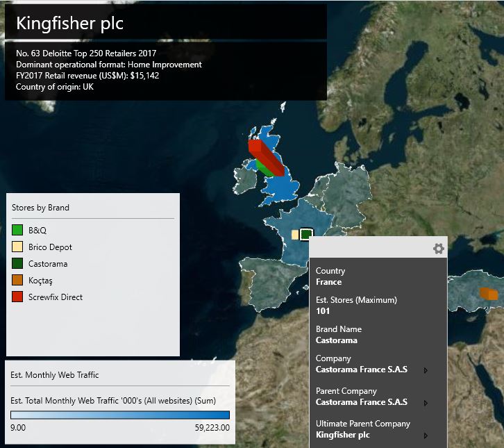The image size is (504, 448).
Task: Click the No. 63 Deloitte Top 250 line
Action: tap(86, 53)
